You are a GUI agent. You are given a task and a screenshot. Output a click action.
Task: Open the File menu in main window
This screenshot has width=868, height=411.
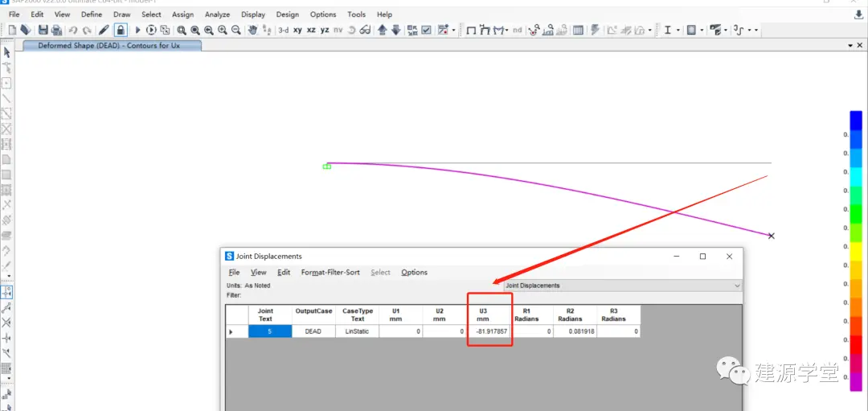click(14, 14)
